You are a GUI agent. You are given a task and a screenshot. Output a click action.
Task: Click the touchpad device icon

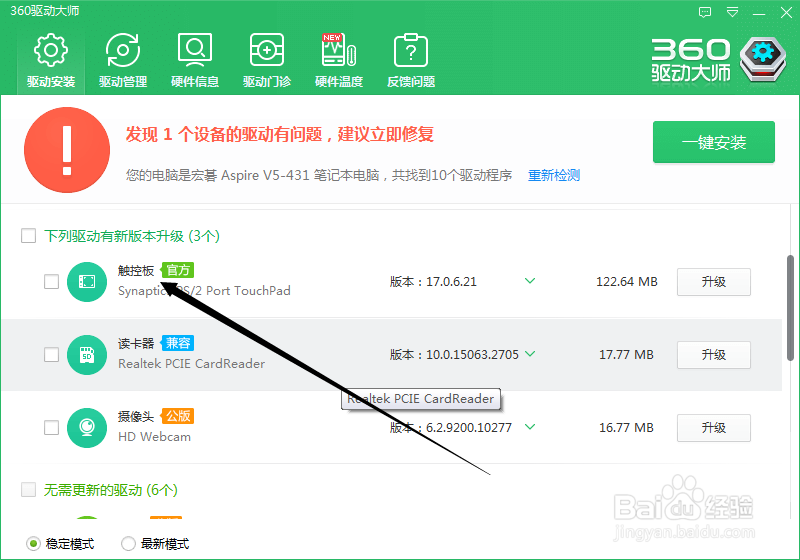pos(87,282)
